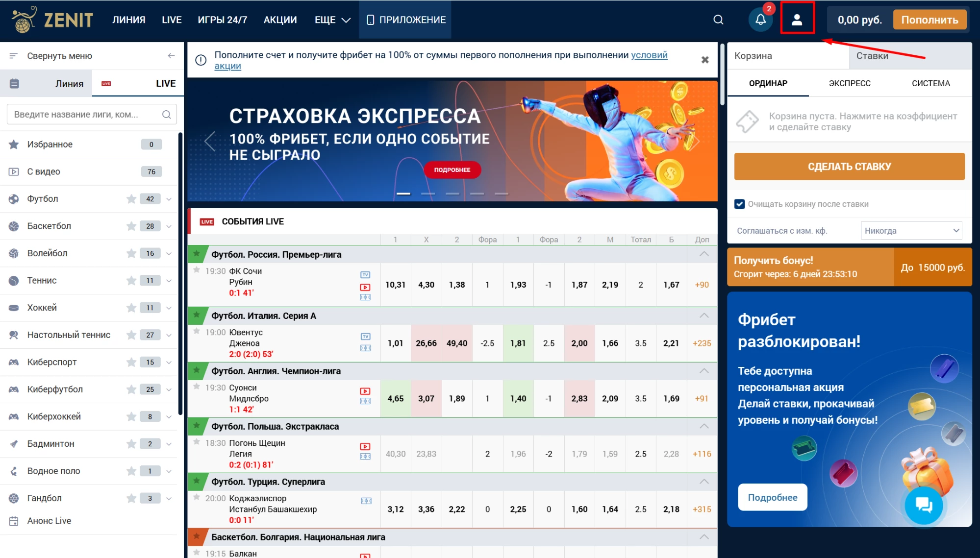Click the Киберспорт gamepad icon
This screenshot has height=558, width=980.
[14, 362]
